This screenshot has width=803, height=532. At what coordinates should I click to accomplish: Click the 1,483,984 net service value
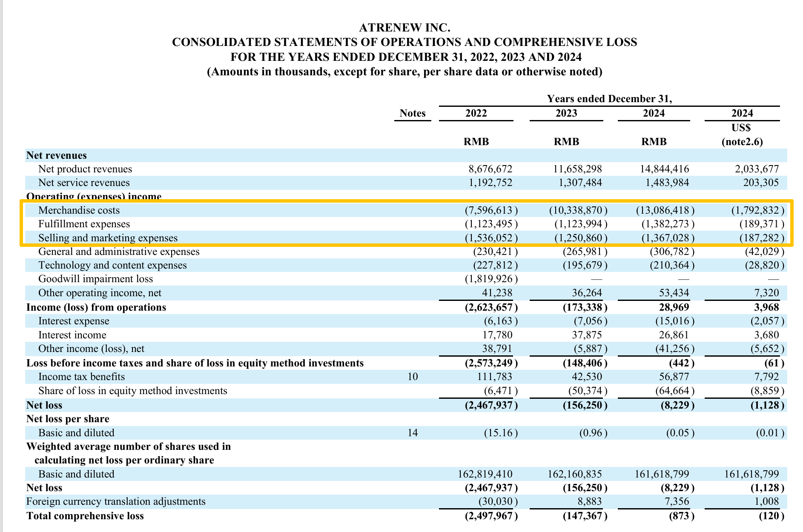tap(667, 183)
